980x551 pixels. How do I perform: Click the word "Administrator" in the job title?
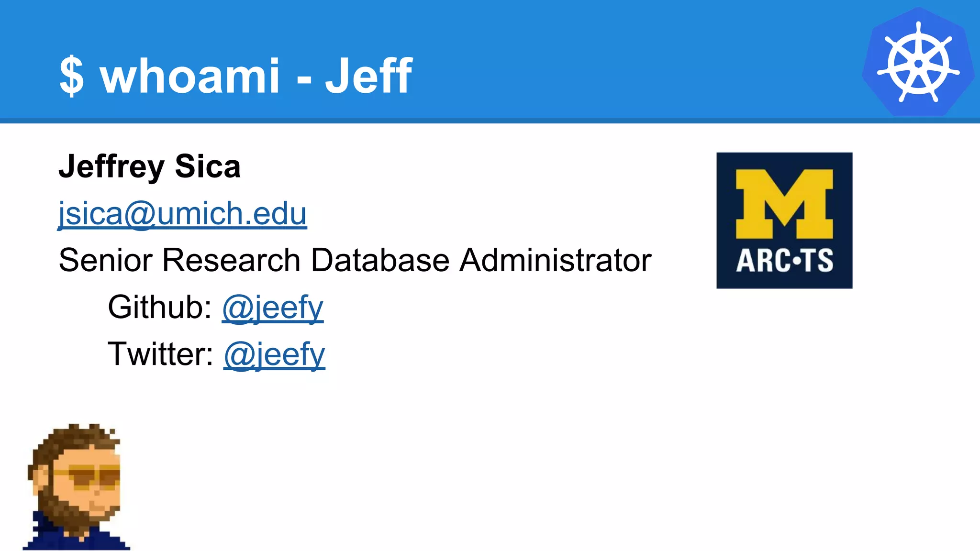coord(555,260)
